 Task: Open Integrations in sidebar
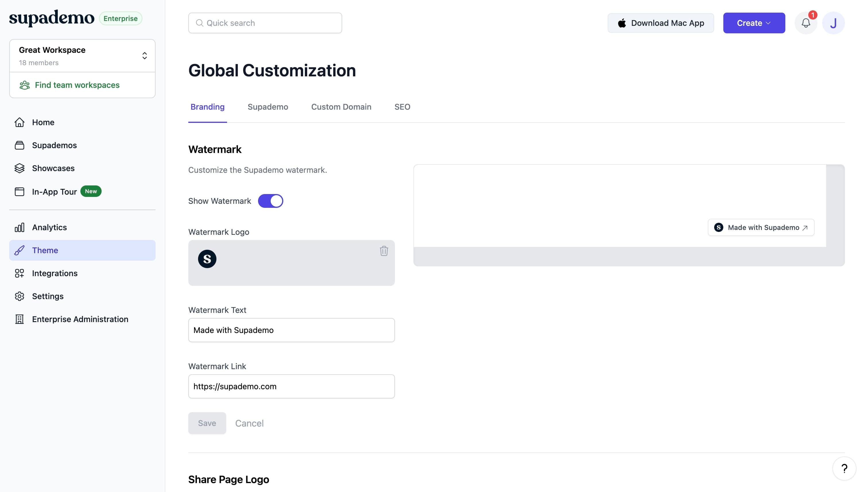click(82, 273)
